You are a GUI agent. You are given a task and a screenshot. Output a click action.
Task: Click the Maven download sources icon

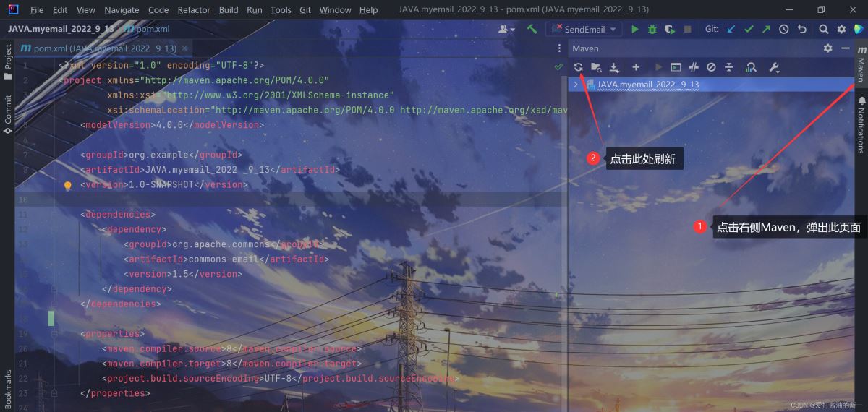pos(614,67)
